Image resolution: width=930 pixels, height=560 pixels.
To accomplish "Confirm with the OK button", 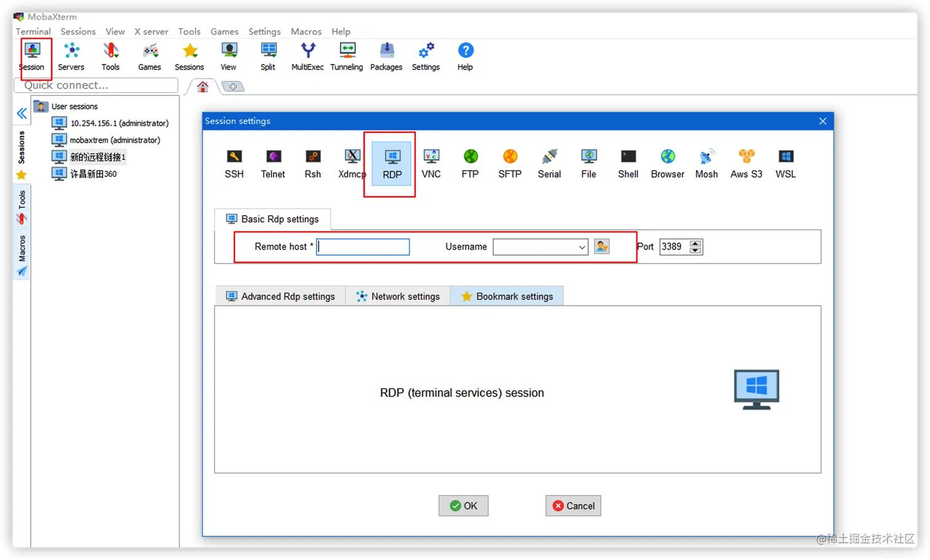I will [464, 506].
